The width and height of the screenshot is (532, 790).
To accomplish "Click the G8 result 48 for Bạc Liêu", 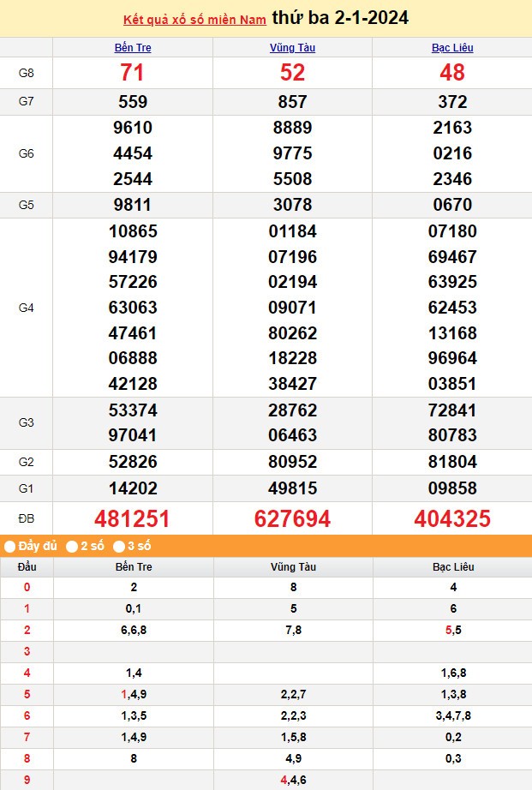I will pos(452,73).
